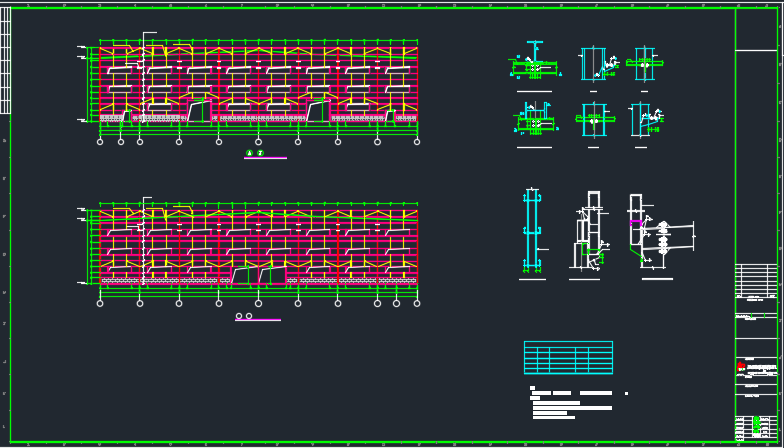Select the magenta title underline below the lower elevation
The width and height of the screenshot is (784, 448).
[x=258, y=320]
